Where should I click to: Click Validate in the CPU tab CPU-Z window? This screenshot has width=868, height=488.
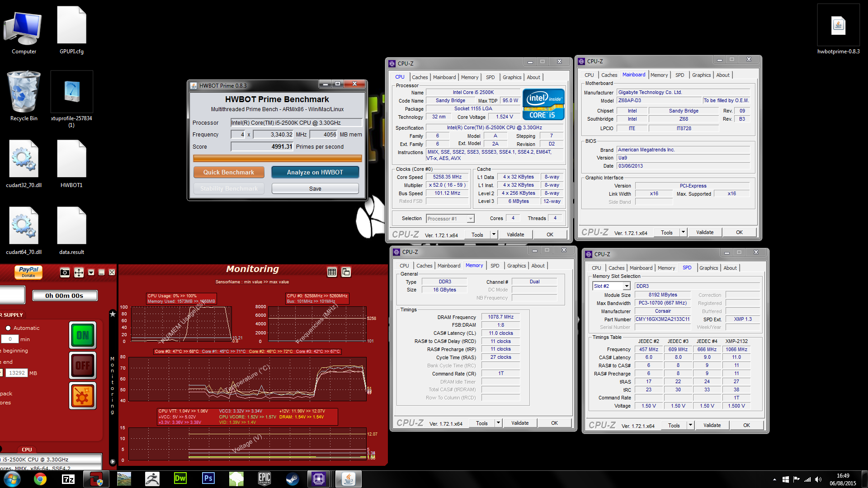point(515,235)
